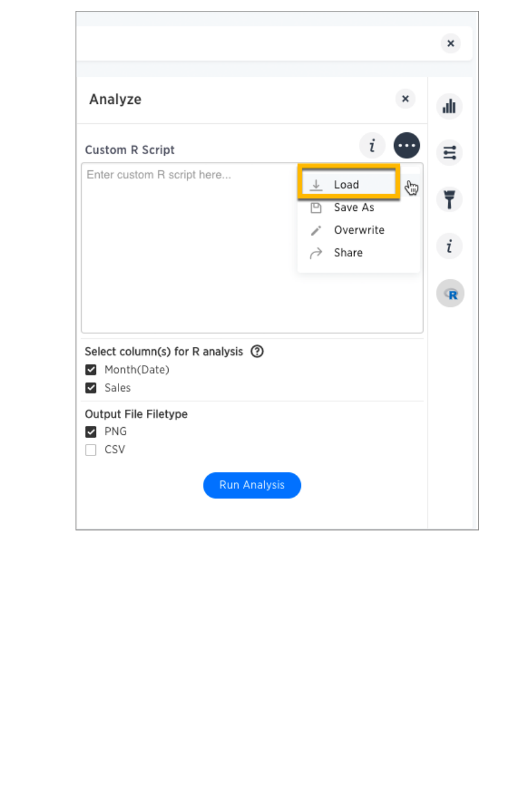The image size is (522, 812).
Task: Open the chart configuration sliders icon
Action: [x=449, y=153]
